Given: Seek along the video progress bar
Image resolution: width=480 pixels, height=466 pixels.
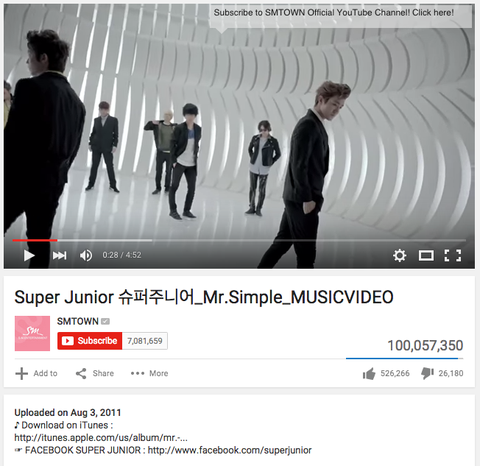Looking at the screenshot, I should 239,240.
